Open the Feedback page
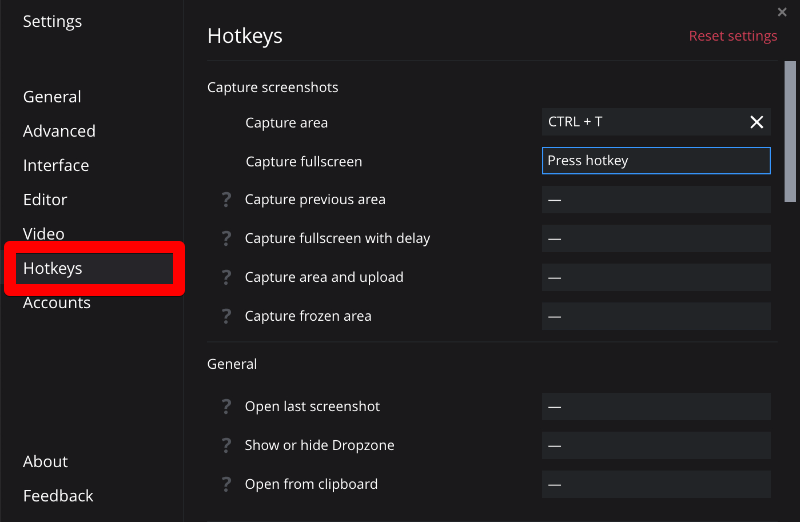 click(58, 496)
